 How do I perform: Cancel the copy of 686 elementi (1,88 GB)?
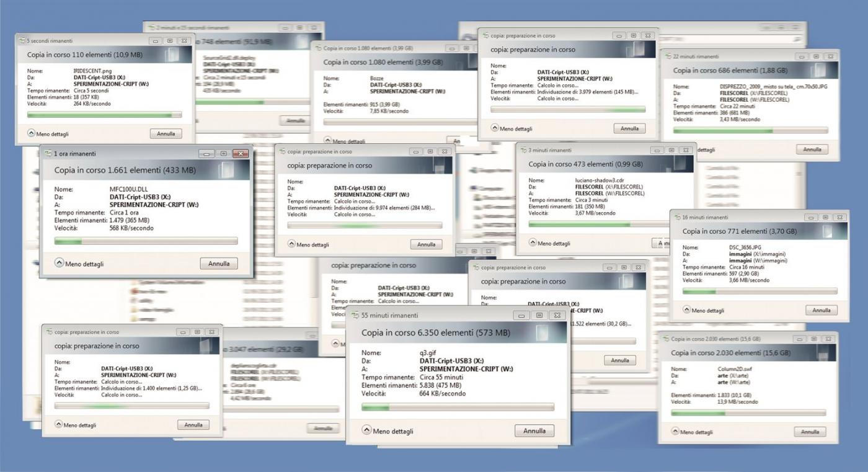812,149
